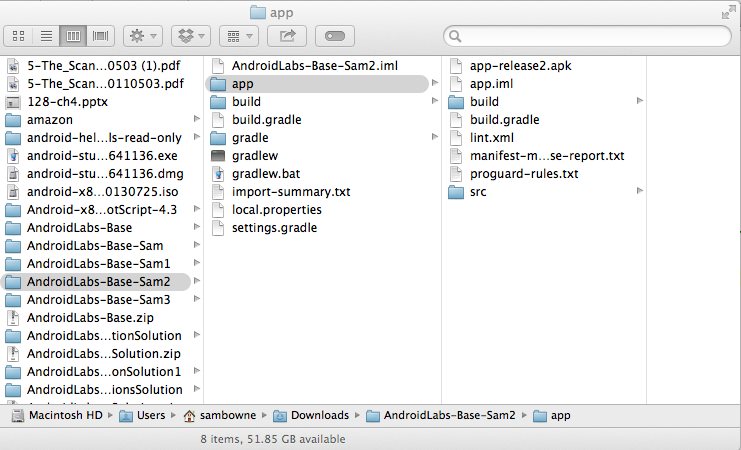
Task: Toggle full screen with corner arrows
Action: (727, 12)
